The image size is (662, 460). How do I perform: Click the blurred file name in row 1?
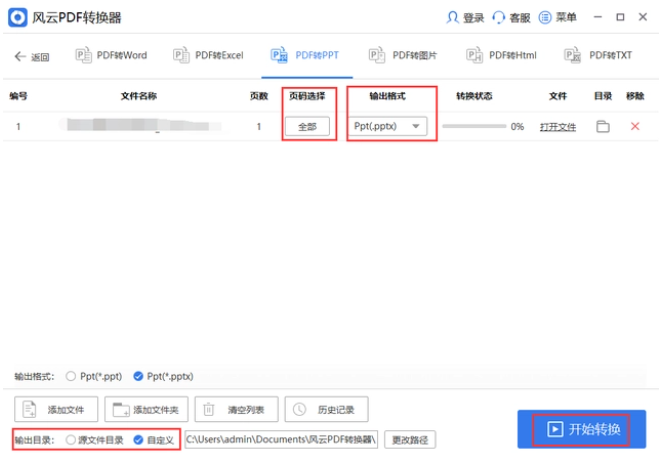(143, 126)
